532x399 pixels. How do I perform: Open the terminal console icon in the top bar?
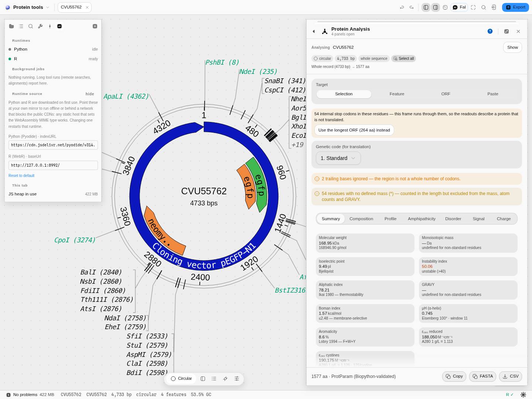pos(445,7)
